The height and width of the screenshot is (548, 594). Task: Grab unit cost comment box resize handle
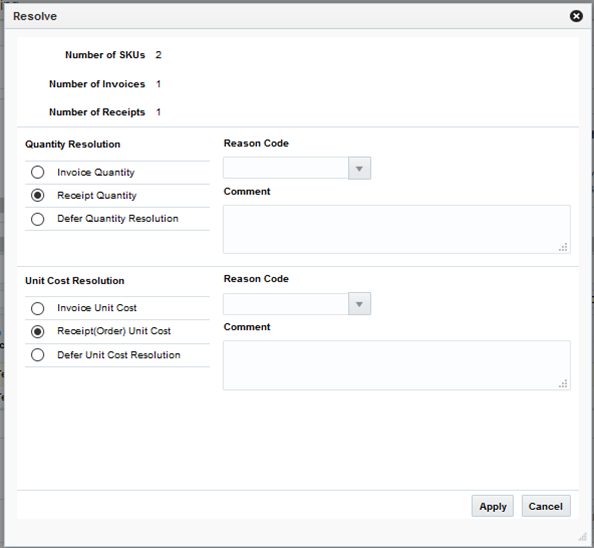[563, 383]
